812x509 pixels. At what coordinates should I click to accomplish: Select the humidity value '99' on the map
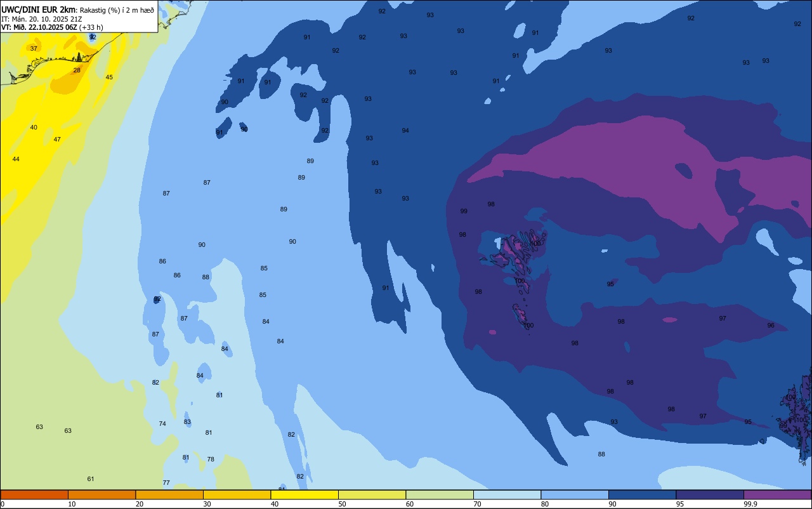point(464,211)
